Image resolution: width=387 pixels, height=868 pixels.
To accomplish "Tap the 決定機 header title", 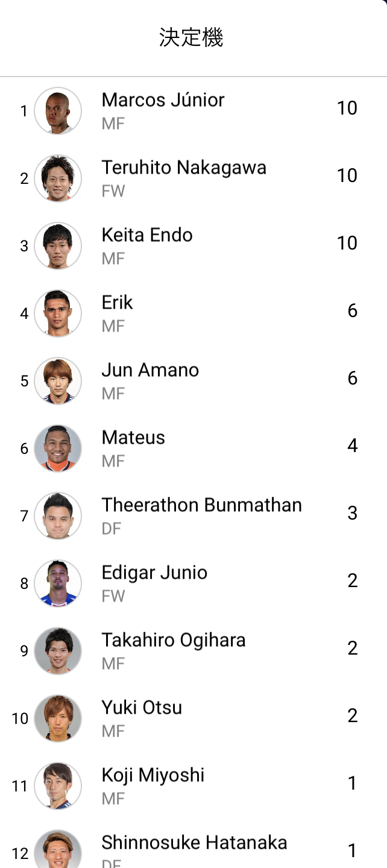I will click(192, 38).
